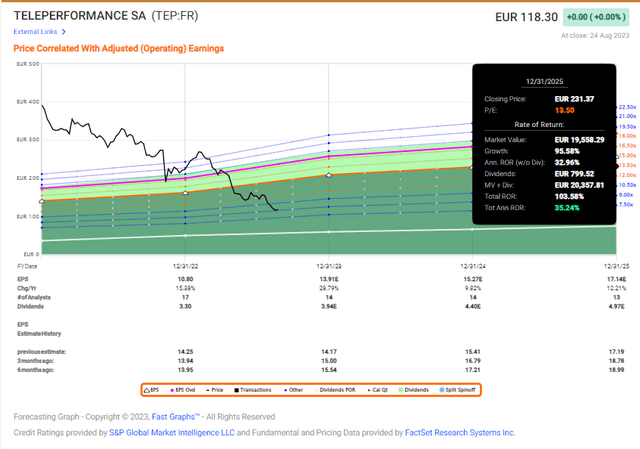This screenshot has height=449, width=640.
Task: Click the 7.50x multiple label
Action: (626, 204)
